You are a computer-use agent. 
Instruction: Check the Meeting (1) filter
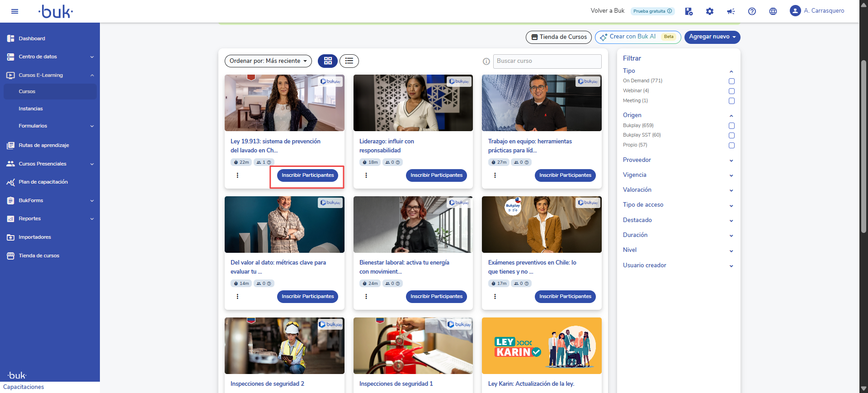[731, 101]
